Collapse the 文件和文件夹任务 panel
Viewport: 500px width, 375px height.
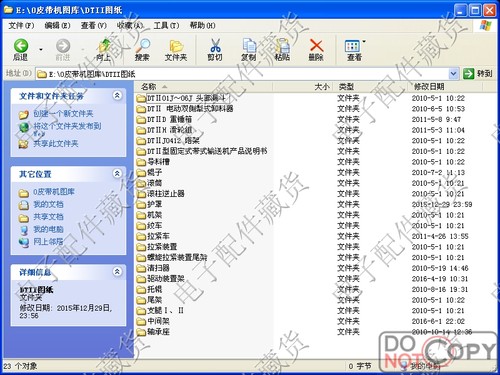[117, 96]
